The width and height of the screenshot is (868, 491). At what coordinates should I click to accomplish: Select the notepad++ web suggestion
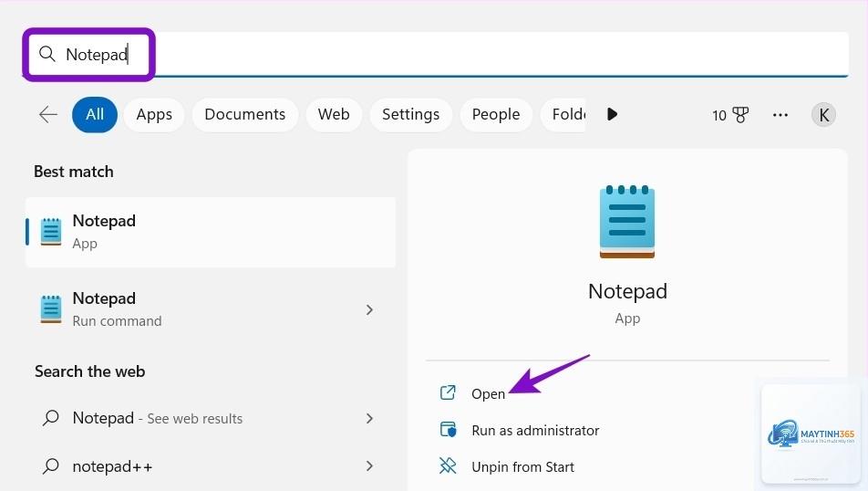click(x=211, y=466)
